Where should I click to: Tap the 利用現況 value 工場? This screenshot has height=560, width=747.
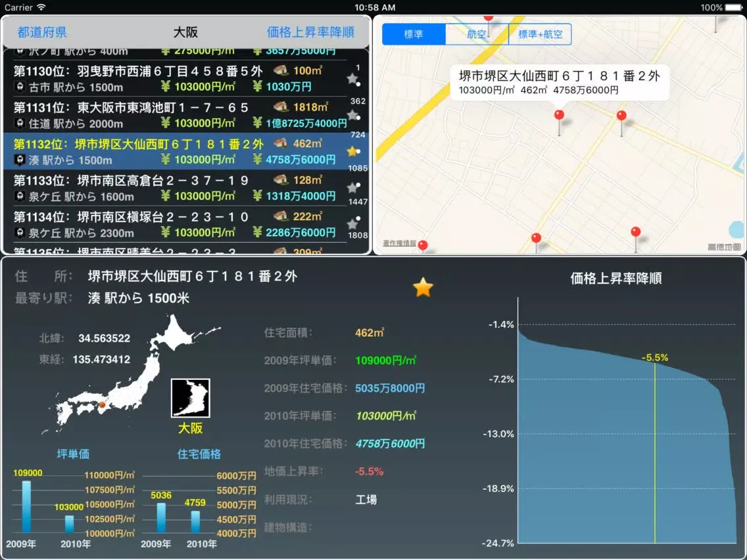click(x=366, y=500)
